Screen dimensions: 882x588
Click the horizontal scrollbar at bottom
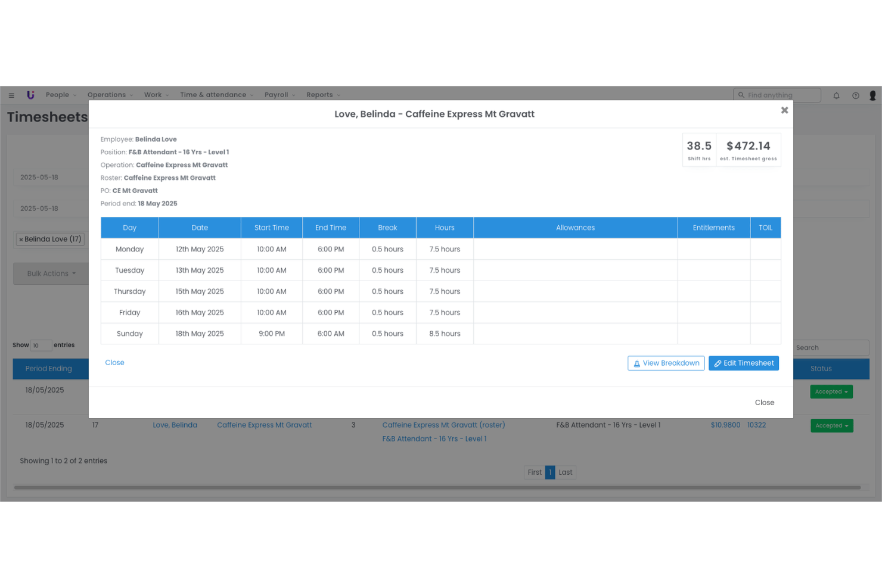[x=437, y=488]
